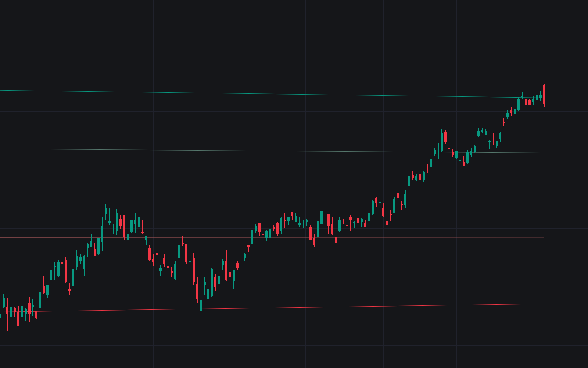Select the muted red horizontal line mid-chart

(272, 238)
